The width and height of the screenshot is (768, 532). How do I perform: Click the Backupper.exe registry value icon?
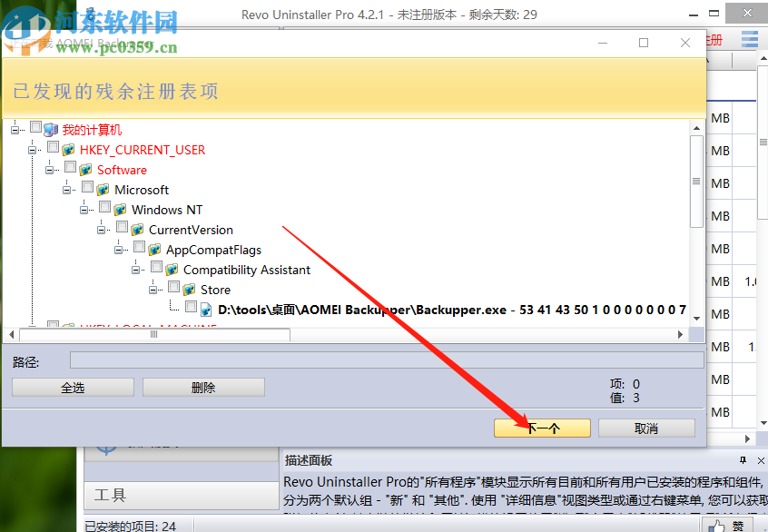tap(206, 310)
